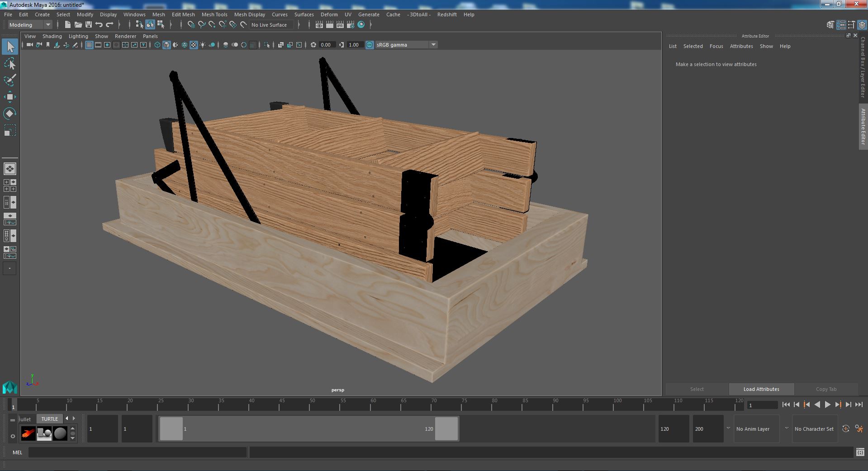Switch to four-view layout
868x471 pixels.
[x=10, y=186]
